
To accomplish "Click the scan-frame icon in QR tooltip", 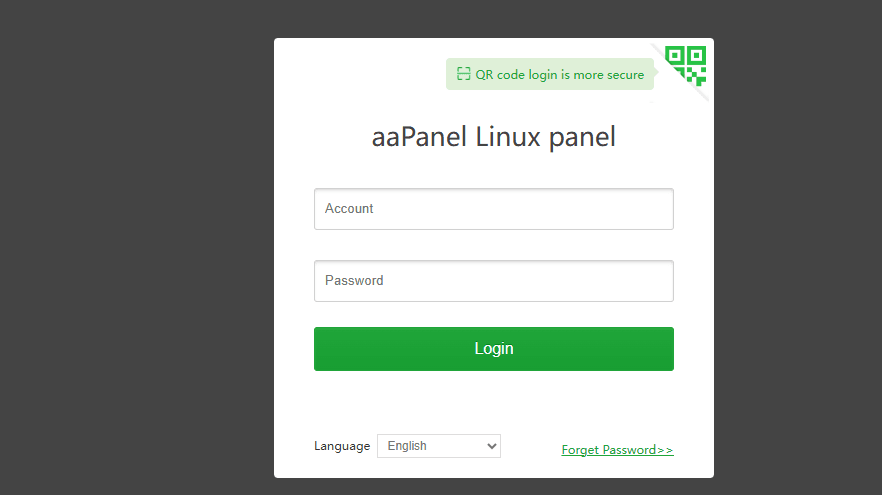I will coord(463,74).
